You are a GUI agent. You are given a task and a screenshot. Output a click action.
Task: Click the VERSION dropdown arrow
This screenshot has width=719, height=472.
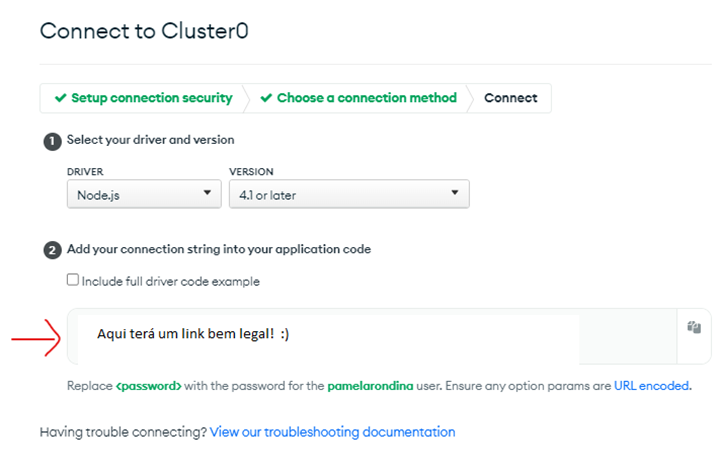click(454, 193)
